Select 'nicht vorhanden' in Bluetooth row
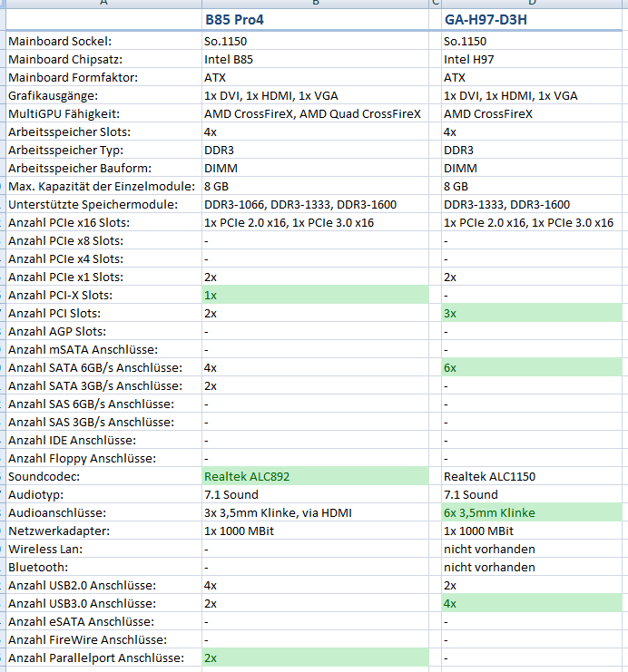Image resolution: width=628 pixels, height=672 pixels. coord(532,567)
